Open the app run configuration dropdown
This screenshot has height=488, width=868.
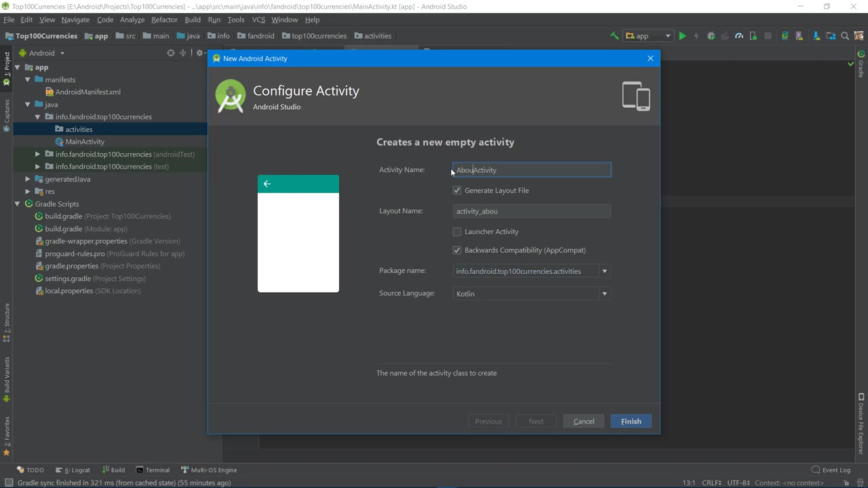648,36
